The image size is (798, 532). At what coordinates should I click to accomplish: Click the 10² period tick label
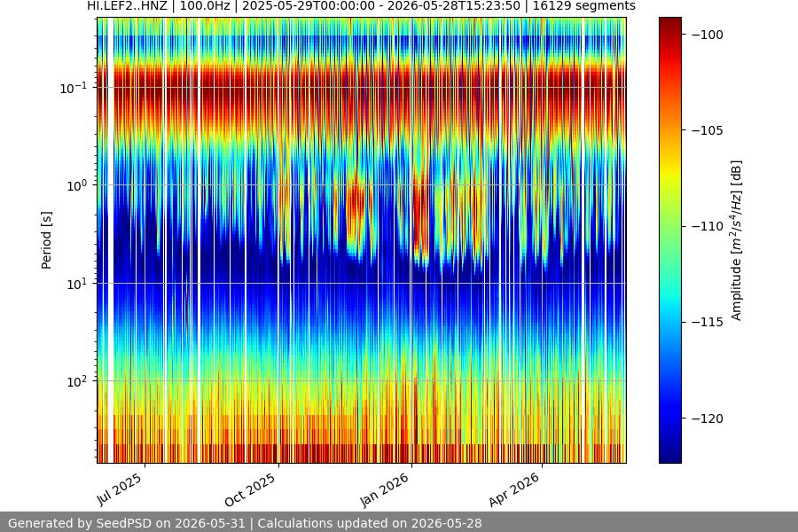pos(76,381)
